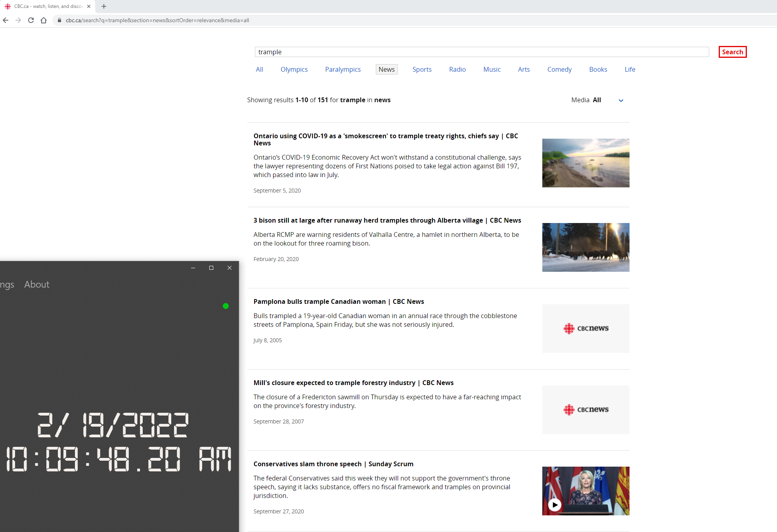Switch to the All section tab

pos(260,69)
